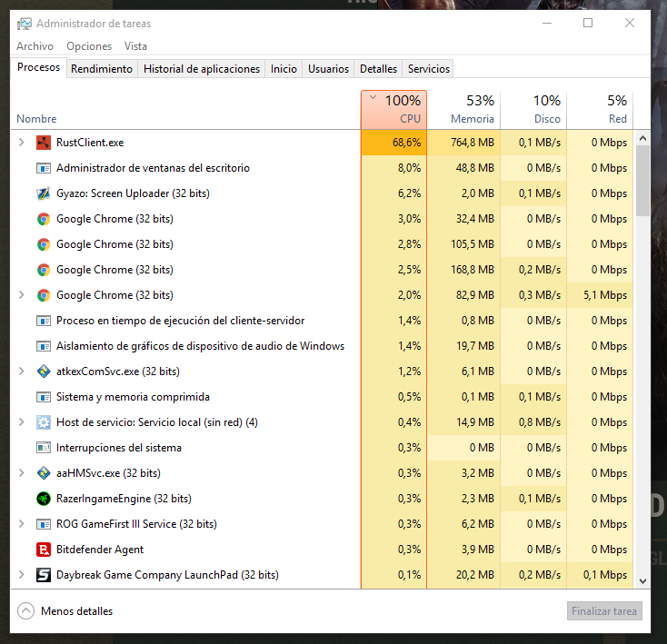
Task: Switch to the Servicios tab
Action: tap(429, 69)
